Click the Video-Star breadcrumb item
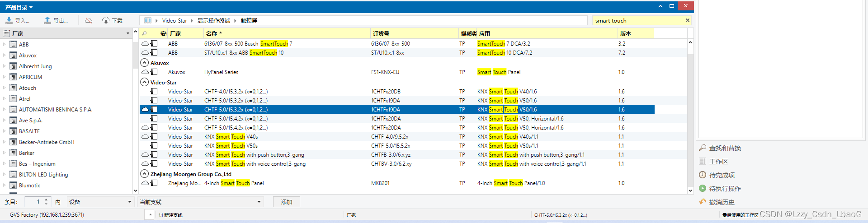This screenshot has height=223, width=868. pos(175,21)
